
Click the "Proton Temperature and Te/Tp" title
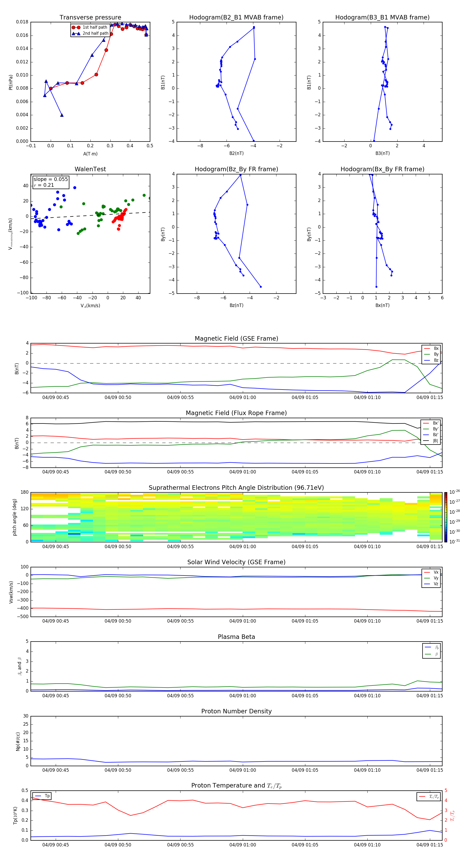(236, 786)
